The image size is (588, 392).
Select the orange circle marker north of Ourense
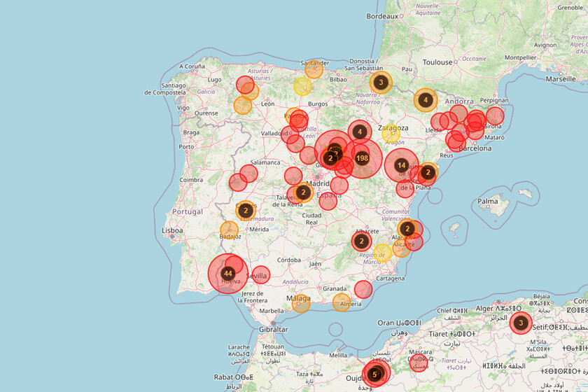[243, 106]
